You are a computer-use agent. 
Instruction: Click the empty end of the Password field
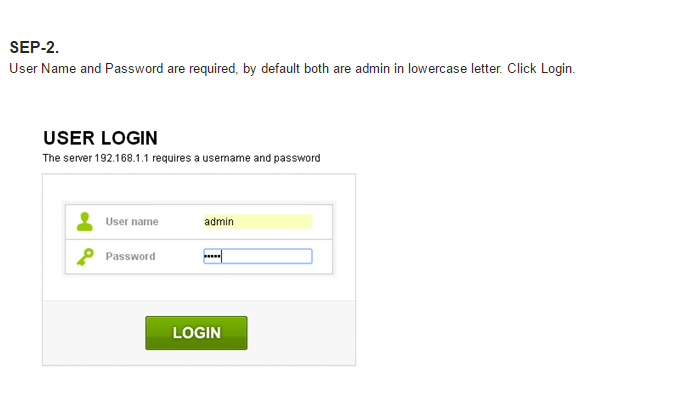(x=267, y=256)
